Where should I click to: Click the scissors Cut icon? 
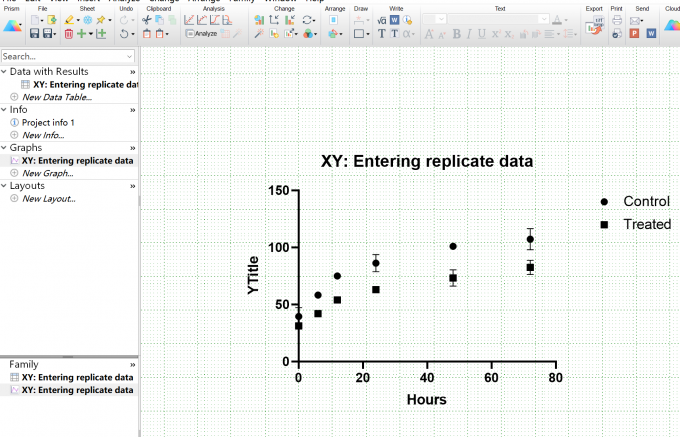(x=147, y=20)
